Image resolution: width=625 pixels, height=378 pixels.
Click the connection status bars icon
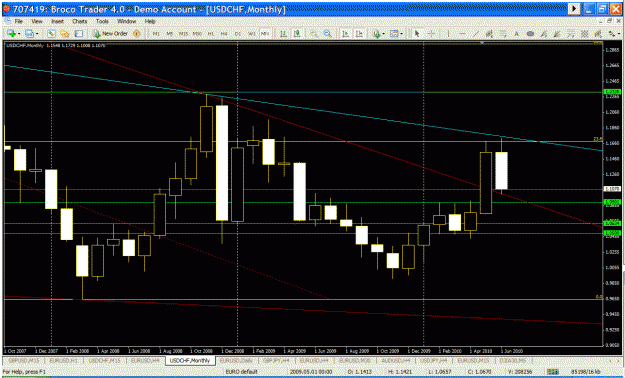click(553, 372)
